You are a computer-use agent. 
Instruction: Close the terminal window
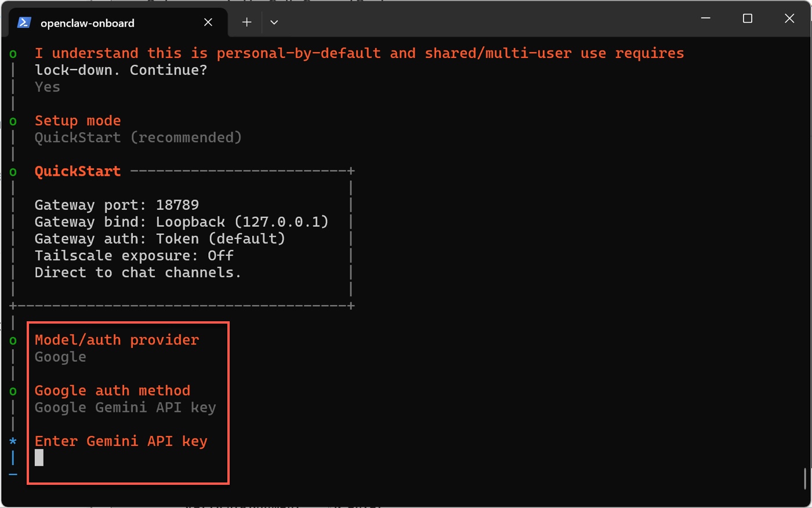789,19
